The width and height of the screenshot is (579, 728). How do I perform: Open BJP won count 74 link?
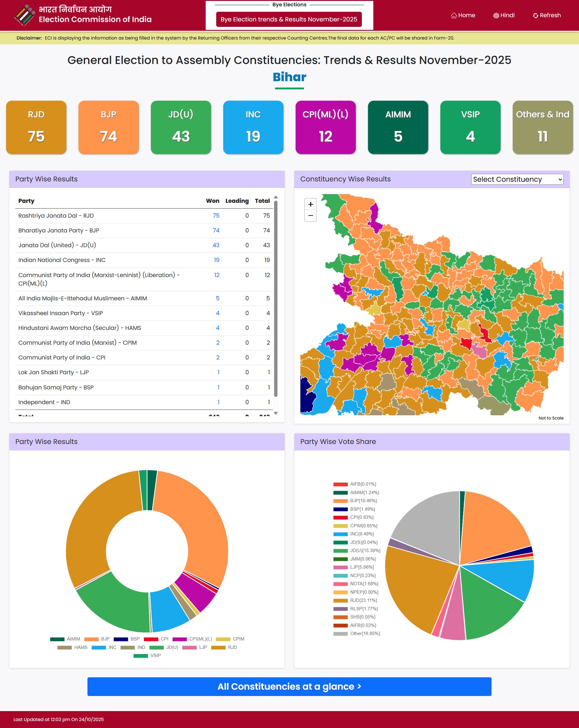pos(216,230)
